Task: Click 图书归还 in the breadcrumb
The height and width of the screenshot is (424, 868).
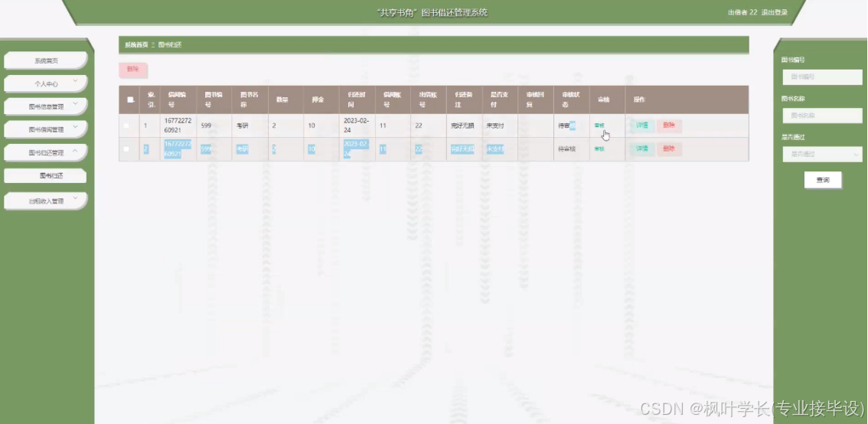Action: coord(169,45)
